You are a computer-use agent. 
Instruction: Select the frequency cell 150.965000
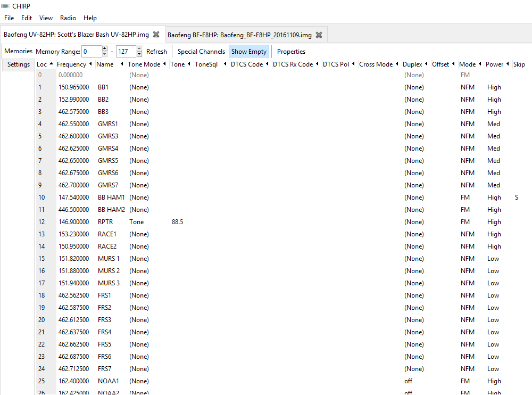(x=73, y=87)
